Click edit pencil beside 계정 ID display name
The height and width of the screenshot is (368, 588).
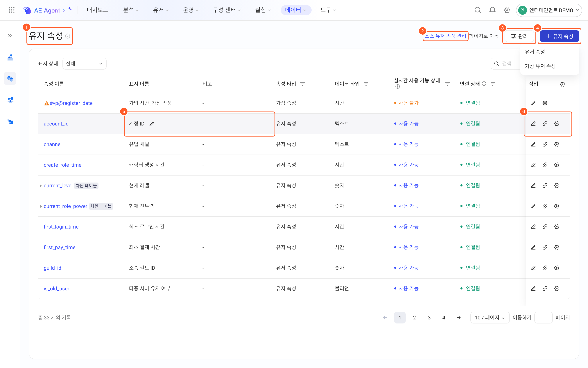(x=152, y=124)
